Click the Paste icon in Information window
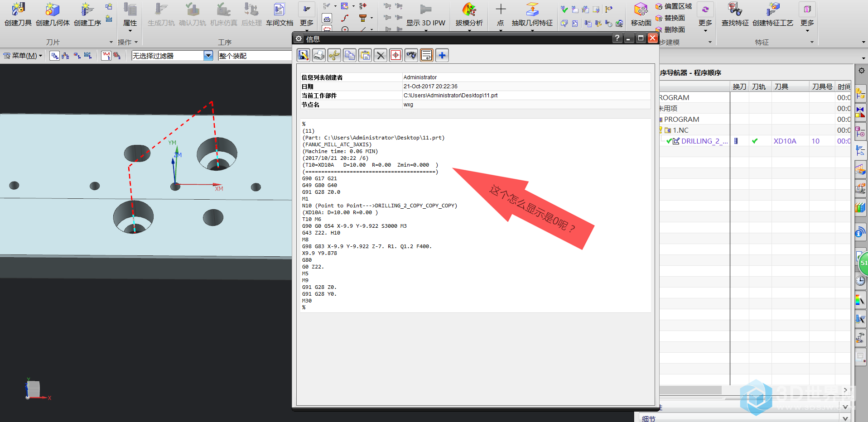 click(x=365, y=55)
